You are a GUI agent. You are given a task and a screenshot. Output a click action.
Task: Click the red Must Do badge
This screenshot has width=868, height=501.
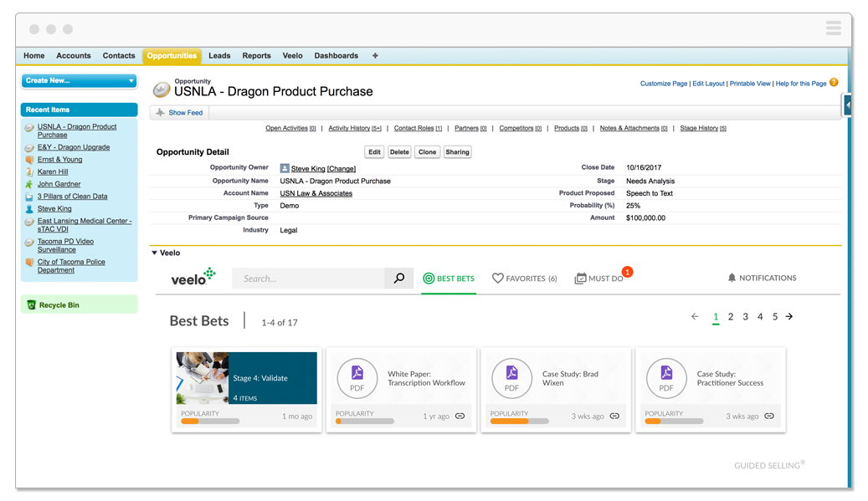point(627,272)
